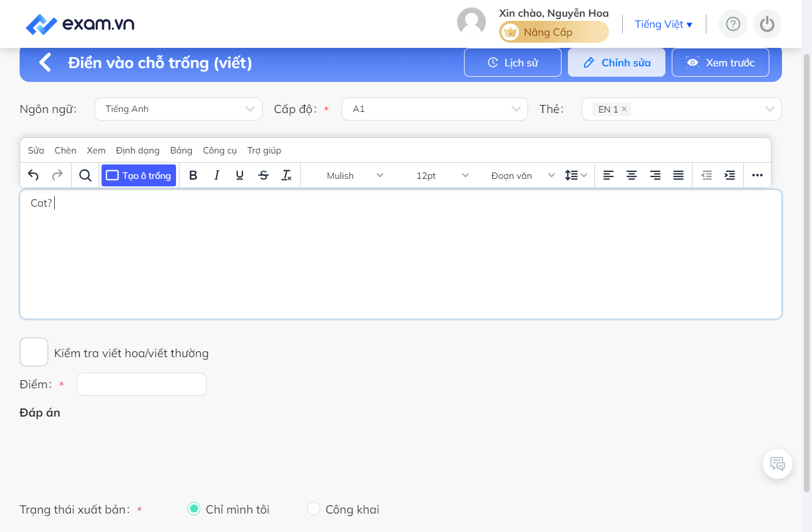Click the Nâng Cấp upgrade button

click(553, 32)
